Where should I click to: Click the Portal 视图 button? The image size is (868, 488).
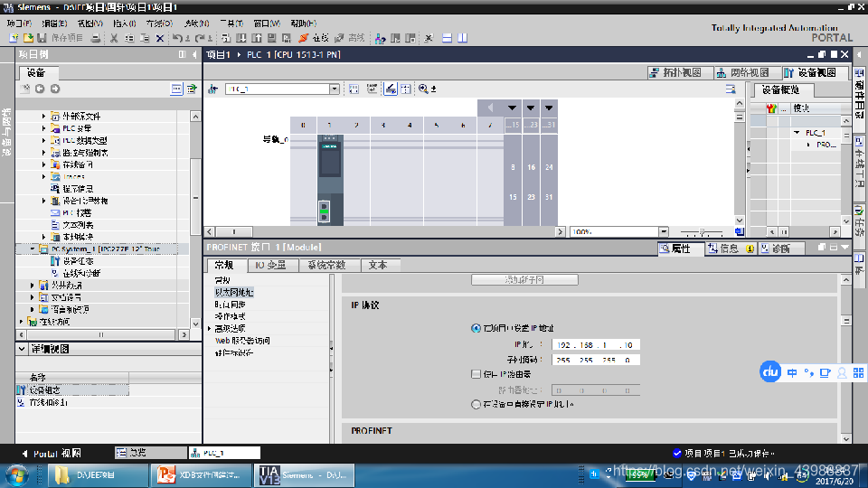[52, 454]
